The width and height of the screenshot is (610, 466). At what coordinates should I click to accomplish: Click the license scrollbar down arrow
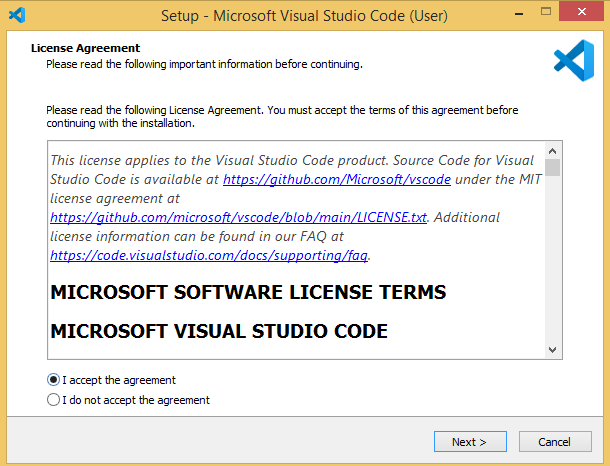[552, 350]
